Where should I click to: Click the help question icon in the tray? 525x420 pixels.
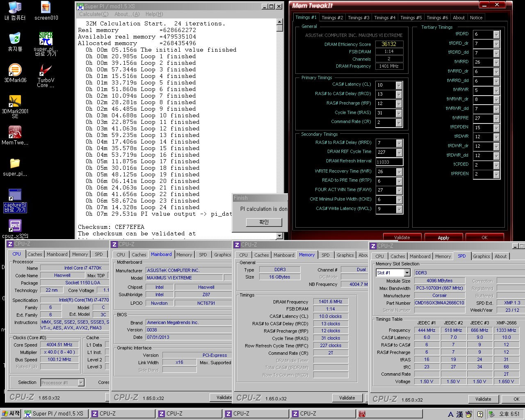[479, 414]
